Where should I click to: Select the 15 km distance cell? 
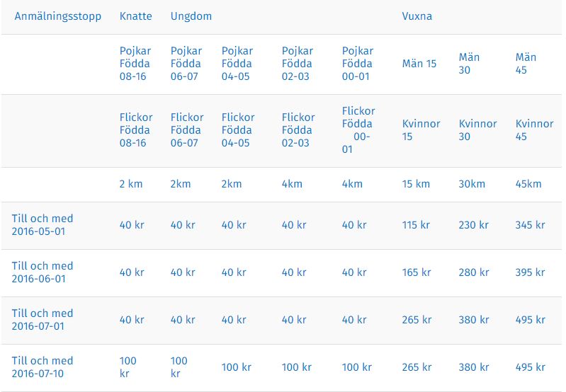point(416,184)
